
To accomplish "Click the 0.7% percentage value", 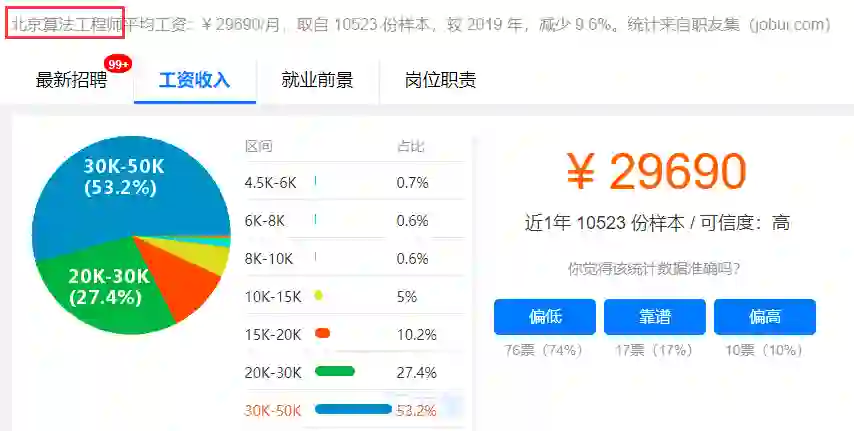I will 412,183.
